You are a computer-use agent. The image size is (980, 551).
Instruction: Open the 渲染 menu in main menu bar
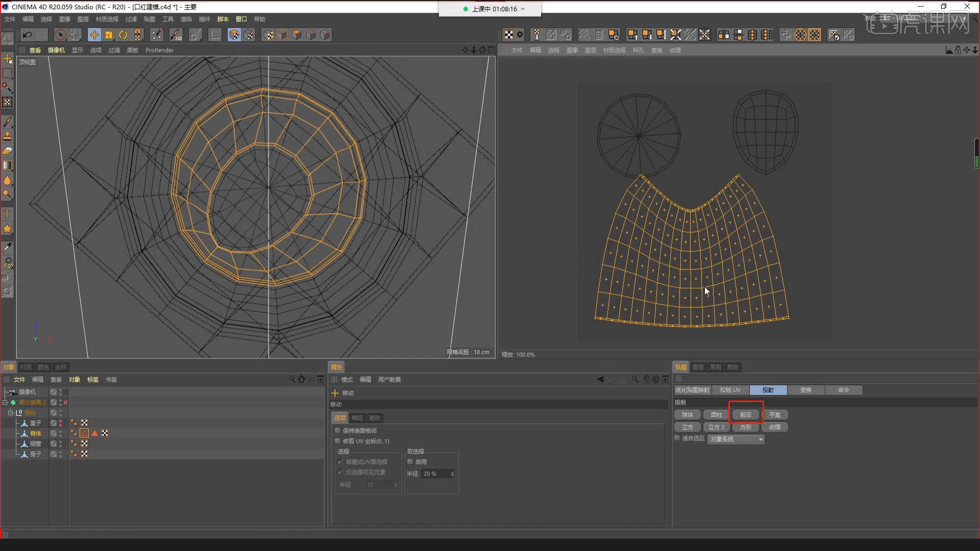coord(186,19)
